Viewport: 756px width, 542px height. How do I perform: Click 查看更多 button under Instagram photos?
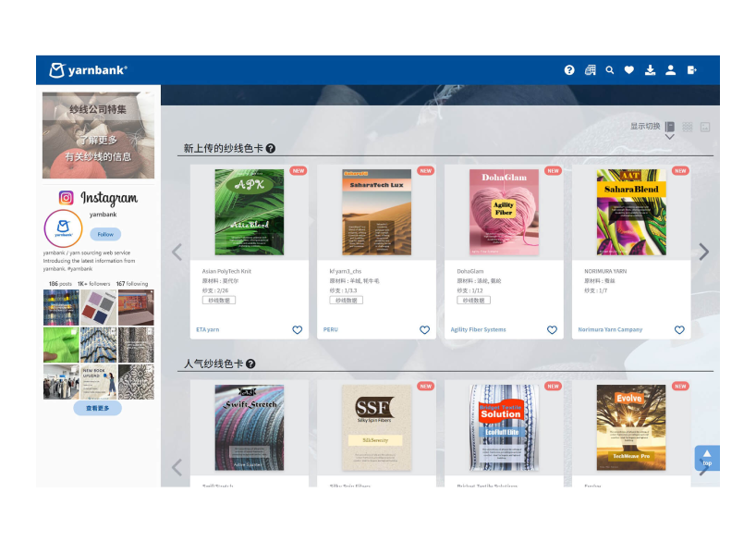[97, 408]
